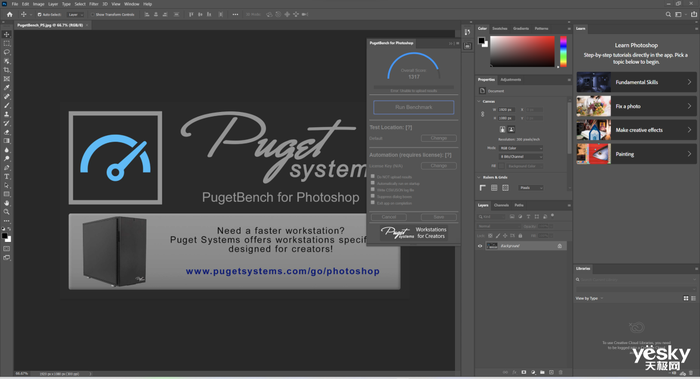Select the Hand tool
Image resolution: width=700 pixels, height=379 pixels.
[x=7, y=203]
